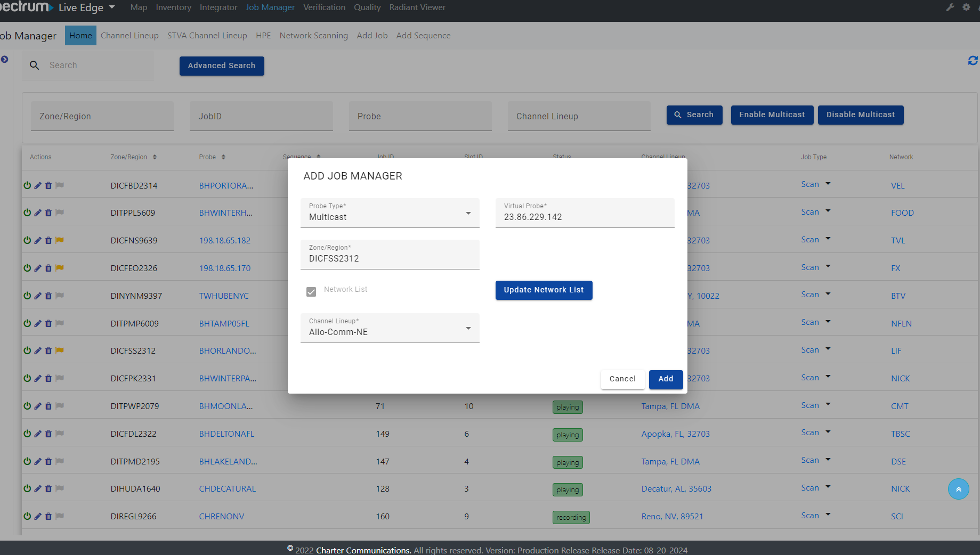Image resolution: width=980 pixels, height=555 pixels.
Task: Expand Scan job type dropdown for BTV row
Action: (x=828, y=294)
